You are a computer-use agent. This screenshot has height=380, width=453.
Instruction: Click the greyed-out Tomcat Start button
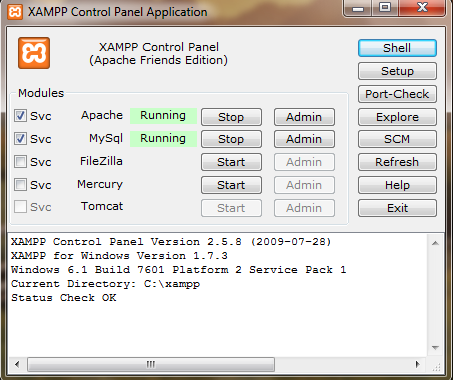pyautogui.click(x=231, y=208)
